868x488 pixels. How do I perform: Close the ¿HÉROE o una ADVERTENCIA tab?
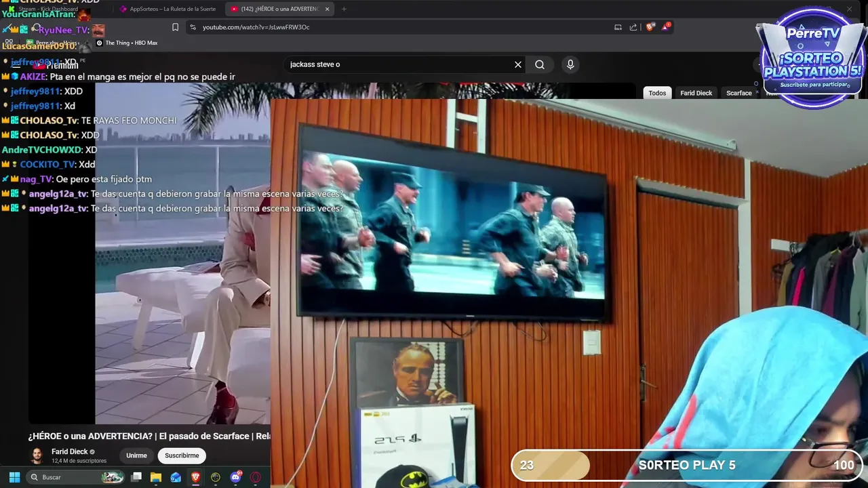click(x=328, y=9)
